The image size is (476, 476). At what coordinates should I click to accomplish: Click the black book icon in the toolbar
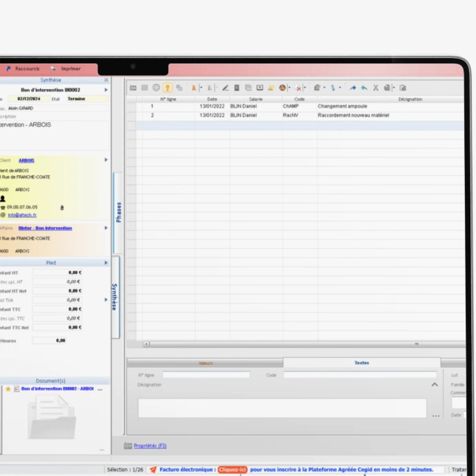237,88
